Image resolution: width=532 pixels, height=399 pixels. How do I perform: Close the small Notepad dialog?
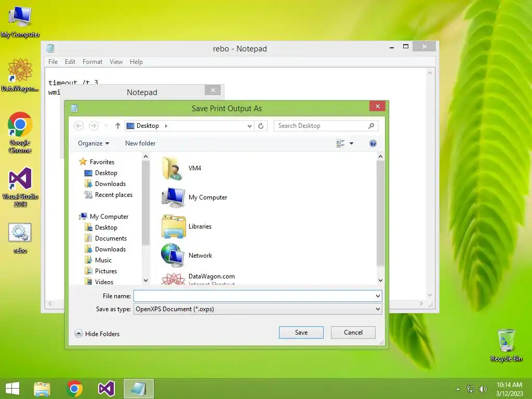point(212,90)
